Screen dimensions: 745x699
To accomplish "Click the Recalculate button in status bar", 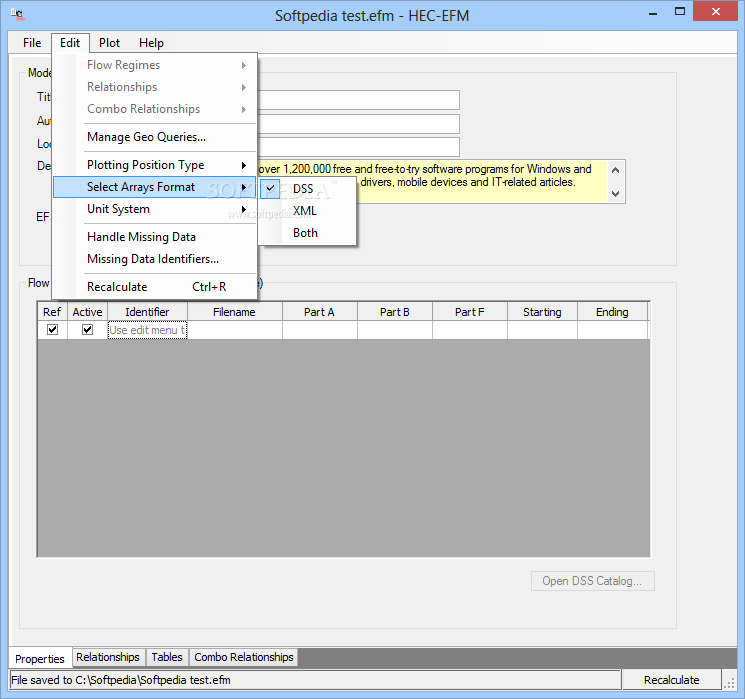I will 671,680.
